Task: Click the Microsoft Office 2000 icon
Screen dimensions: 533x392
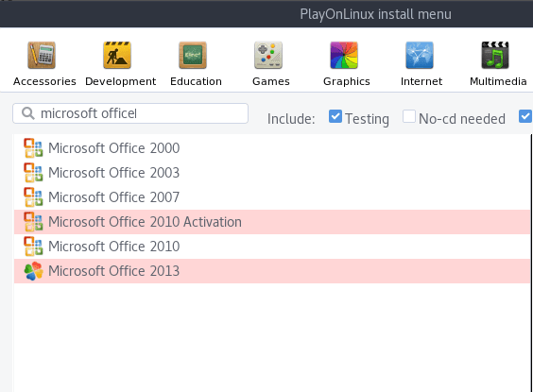Action: 33,148
